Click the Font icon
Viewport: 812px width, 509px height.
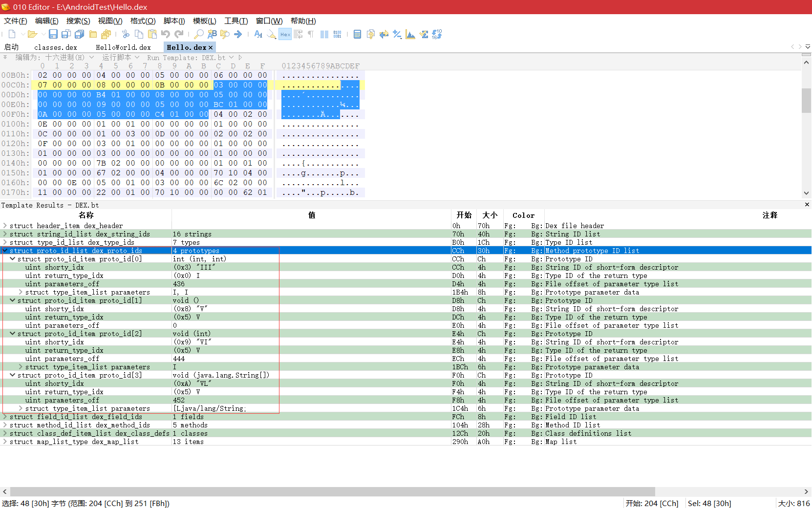coord(258,34)
